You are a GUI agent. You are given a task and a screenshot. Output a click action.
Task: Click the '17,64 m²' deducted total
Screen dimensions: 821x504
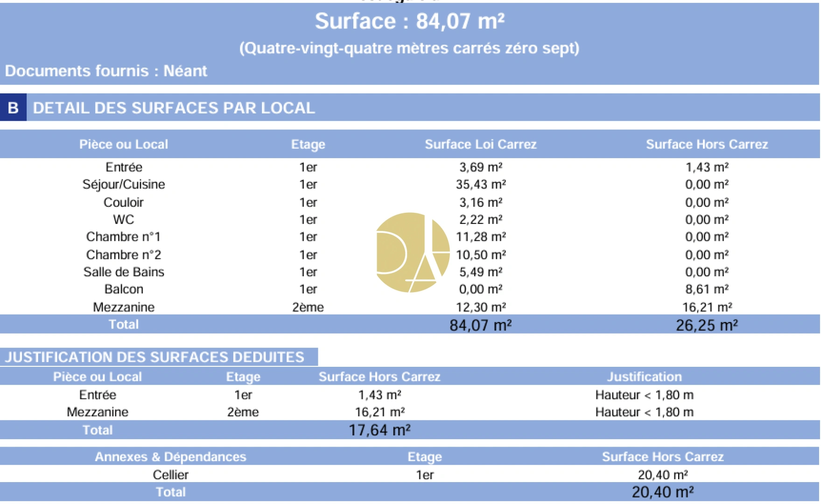(x=379, y=430)
